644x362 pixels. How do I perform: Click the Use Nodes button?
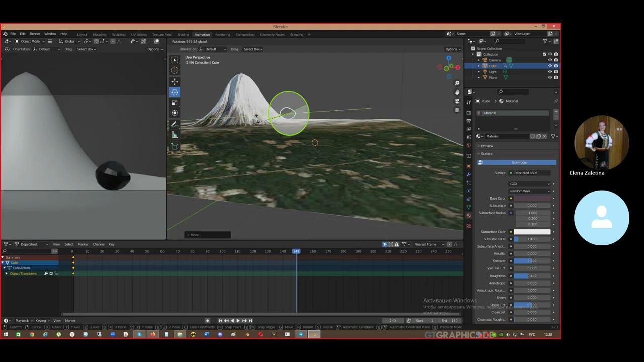(519, 162)
